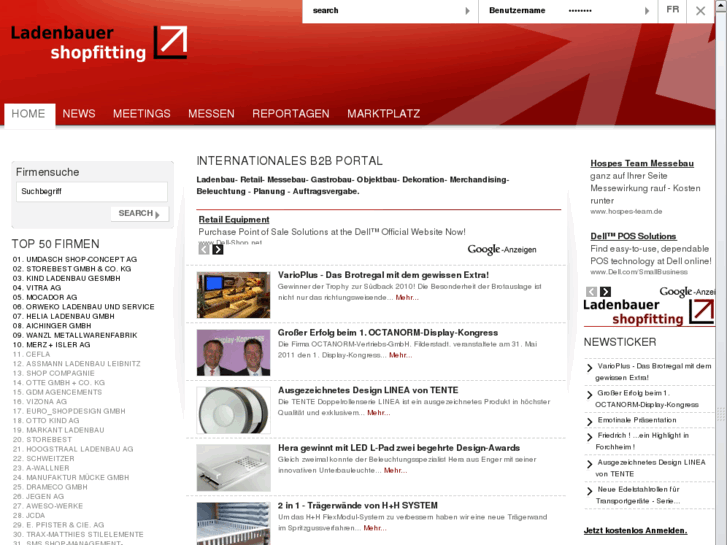This screenshot has width=727, height=545.
Task: Click next ad arrow in center Google ads
Action: pyautogui.click(x=217, y=250)
